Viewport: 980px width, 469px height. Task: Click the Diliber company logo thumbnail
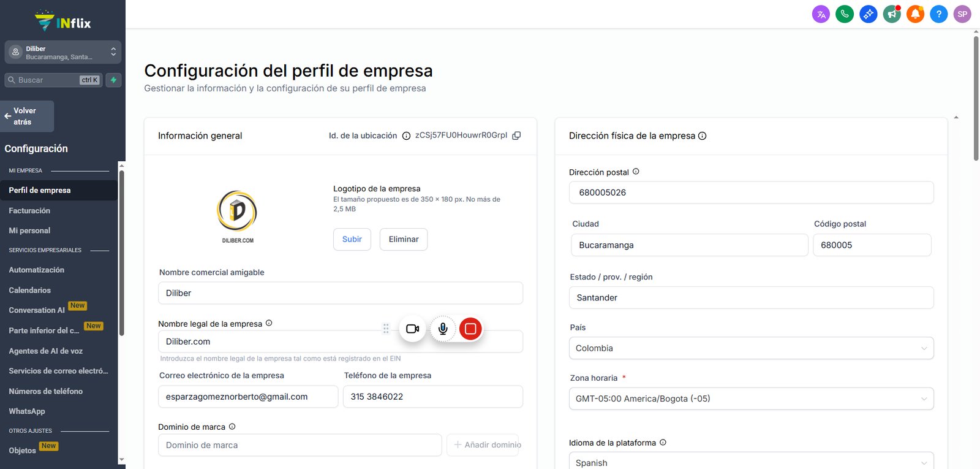[x=238, y=216]
